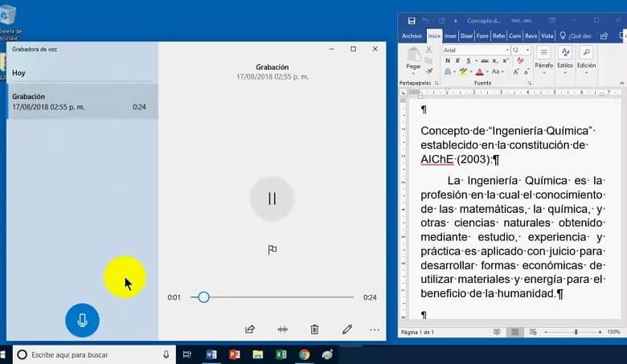
Task: Open the trim recording tool
Action: click(x=282, y=329)
